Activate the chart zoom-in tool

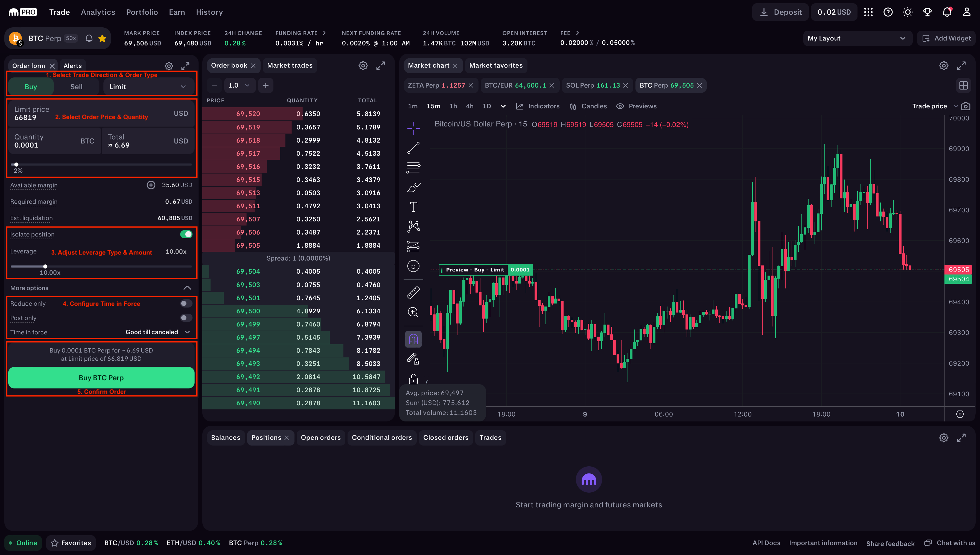coord(413,312)
